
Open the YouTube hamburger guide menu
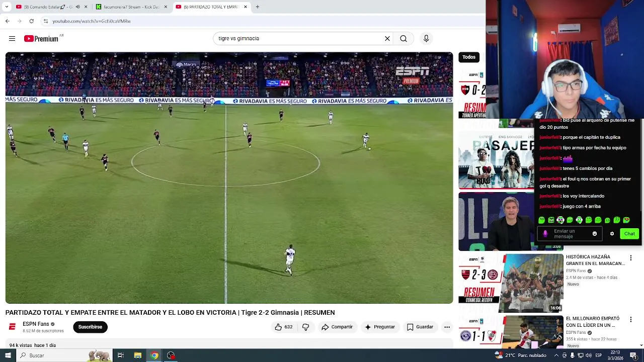pyautogui.click(x=12, y=39)
